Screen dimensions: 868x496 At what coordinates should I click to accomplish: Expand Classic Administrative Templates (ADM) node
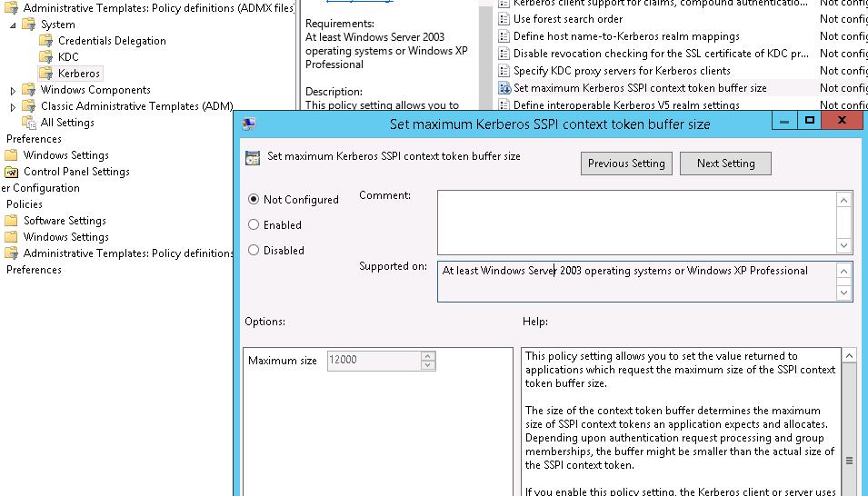[13, 106]
